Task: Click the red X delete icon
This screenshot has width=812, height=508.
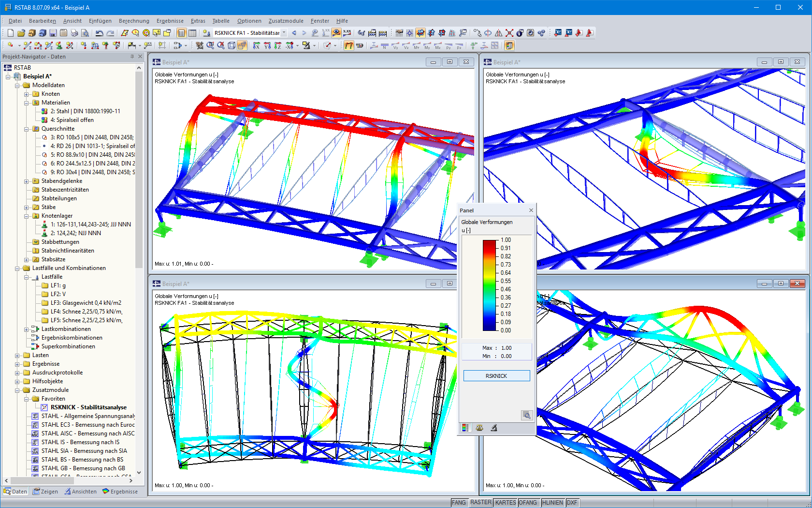Action: 509,33
